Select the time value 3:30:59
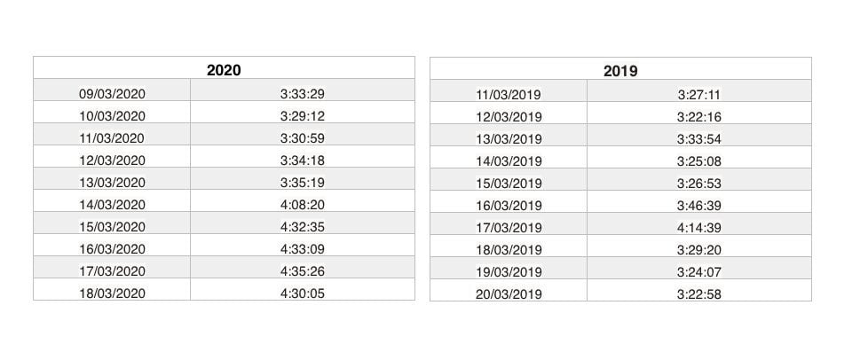This screenshot has width=868, height=360. click(303, 138)
